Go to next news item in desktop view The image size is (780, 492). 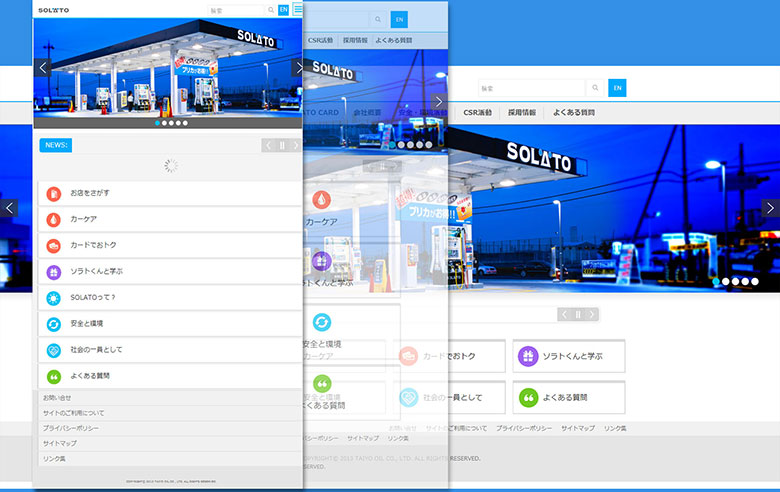592,314
